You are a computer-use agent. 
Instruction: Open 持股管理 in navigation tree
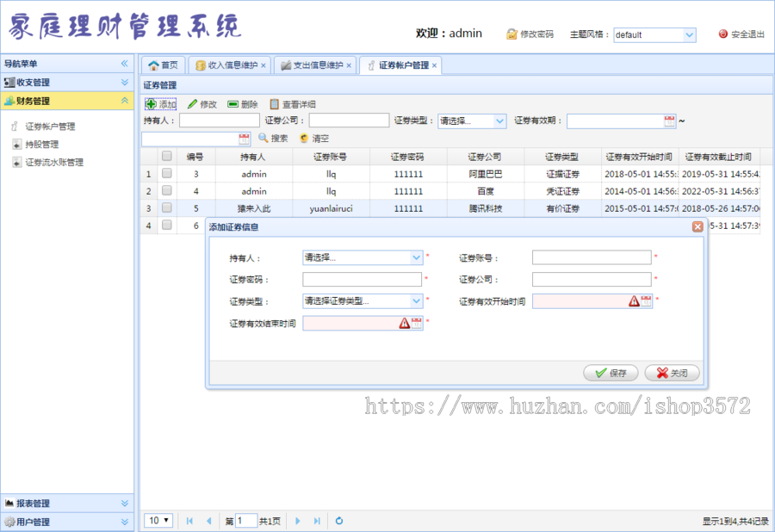[x=42, y=145]
